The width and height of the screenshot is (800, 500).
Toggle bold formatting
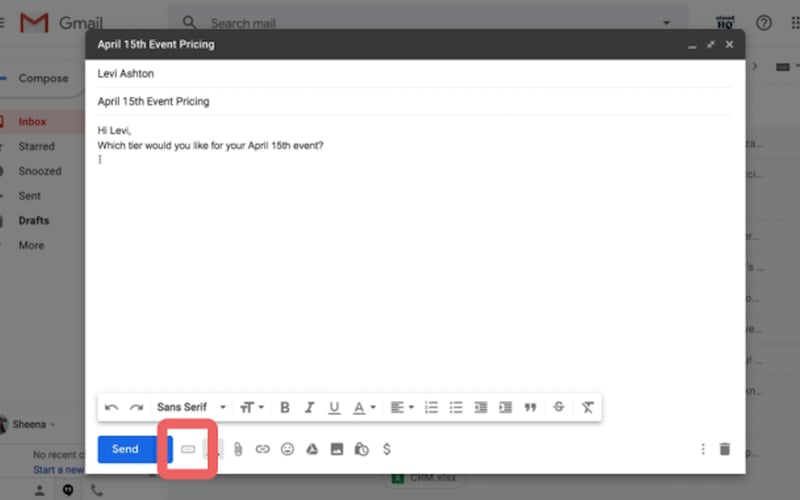285,407
